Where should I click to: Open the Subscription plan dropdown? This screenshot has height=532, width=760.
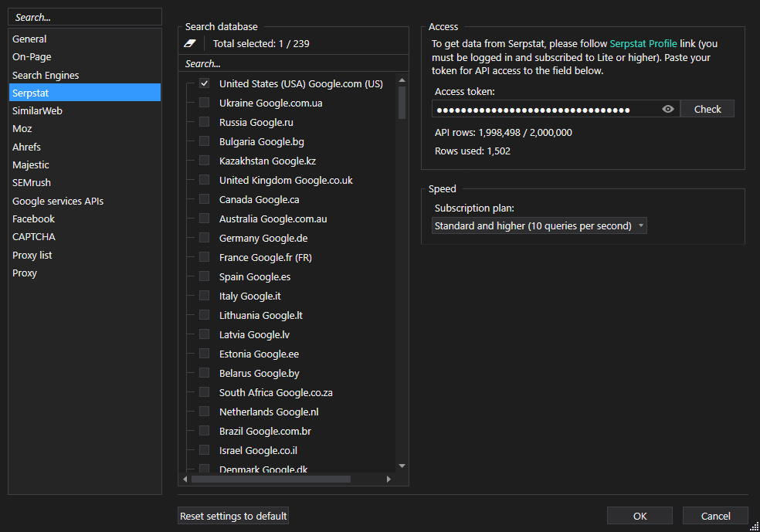pyautogui.click(x=539, y=225)
